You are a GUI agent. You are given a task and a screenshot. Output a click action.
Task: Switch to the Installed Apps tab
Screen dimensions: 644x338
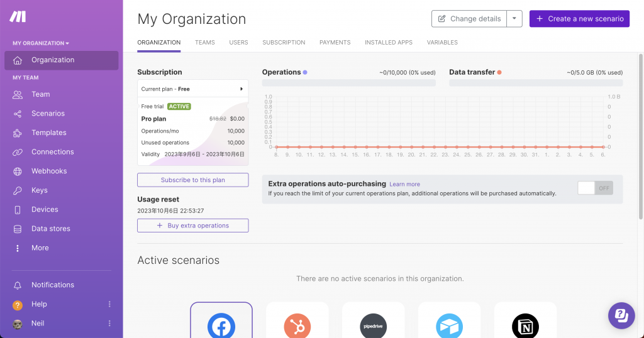coord(389,42)
